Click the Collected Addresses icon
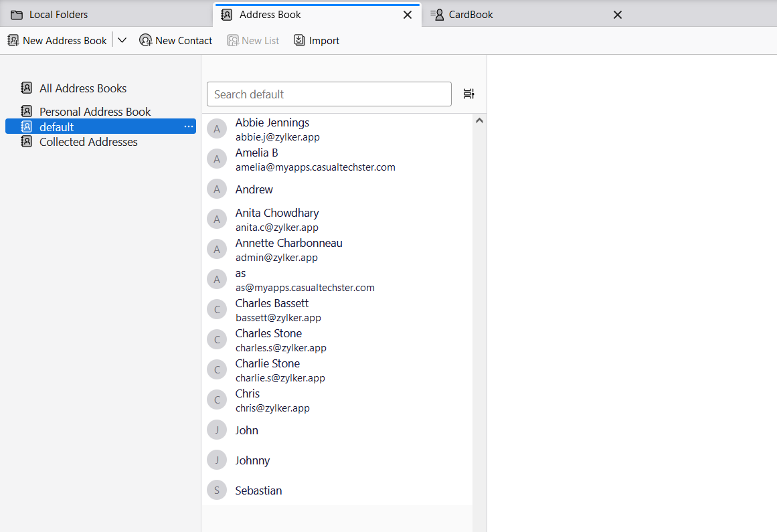The height and width of the screenshot is (532, 777). point(26,142)
